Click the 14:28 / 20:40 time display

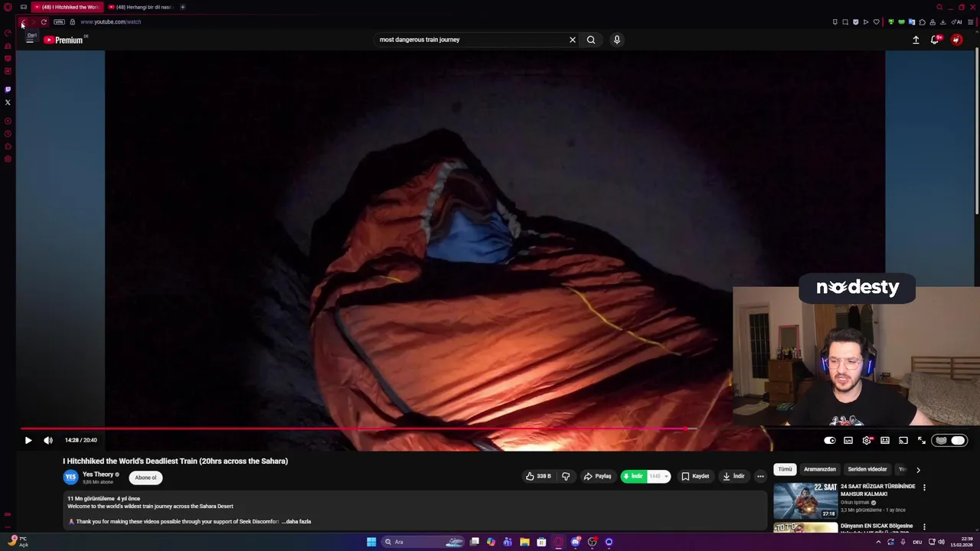tap(81, 440)
